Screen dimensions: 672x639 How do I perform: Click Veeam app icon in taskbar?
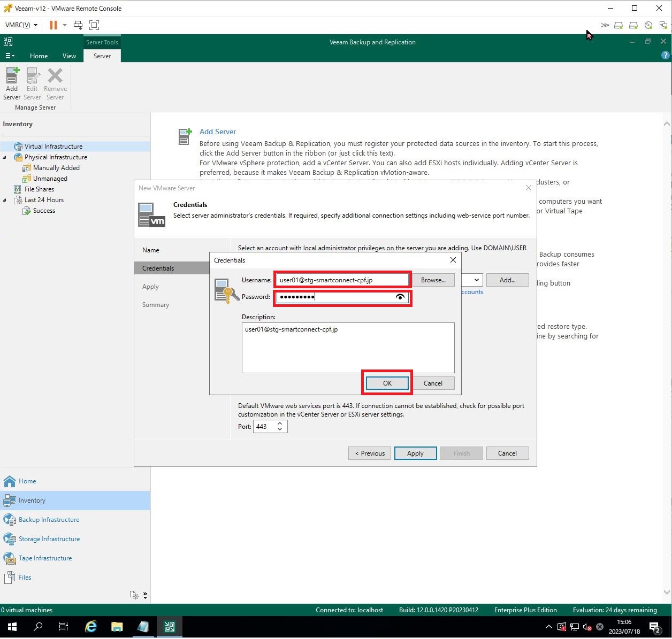(x=170, y=627)
